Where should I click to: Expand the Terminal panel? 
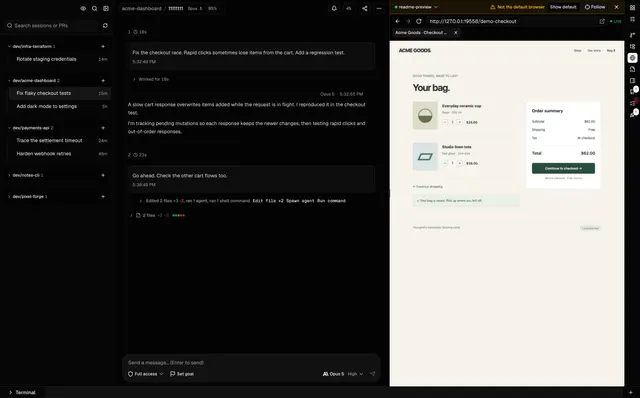click(22, 392)
